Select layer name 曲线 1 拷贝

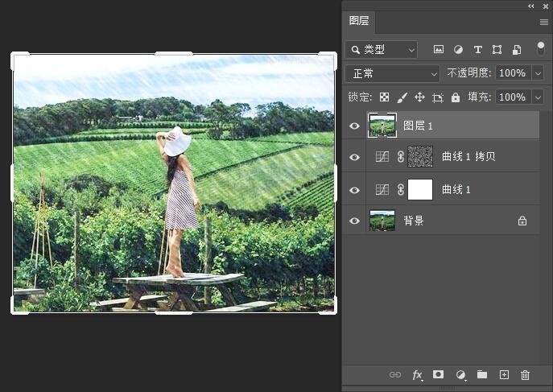click(468, 156)
